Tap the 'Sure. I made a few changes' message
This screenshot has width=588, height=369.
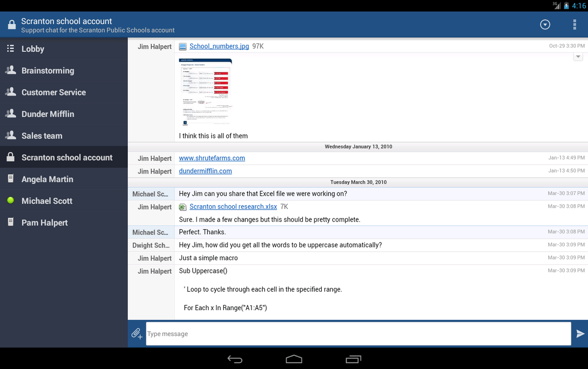pos(269,219)
